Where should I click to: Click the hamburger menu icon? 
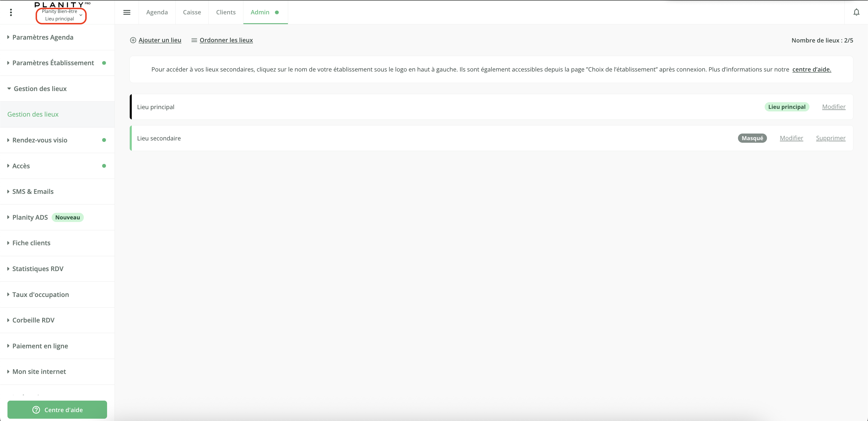coord(127,12)
